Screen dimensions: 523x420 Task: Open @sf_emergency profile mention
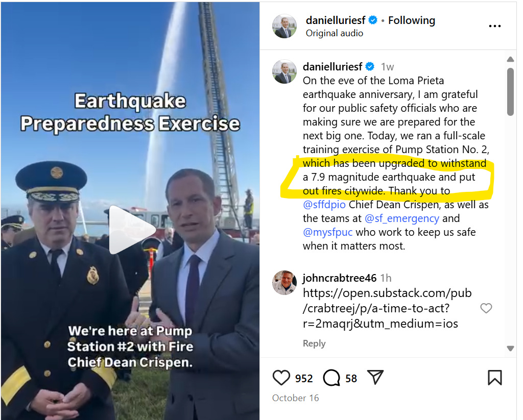[402, 218]
